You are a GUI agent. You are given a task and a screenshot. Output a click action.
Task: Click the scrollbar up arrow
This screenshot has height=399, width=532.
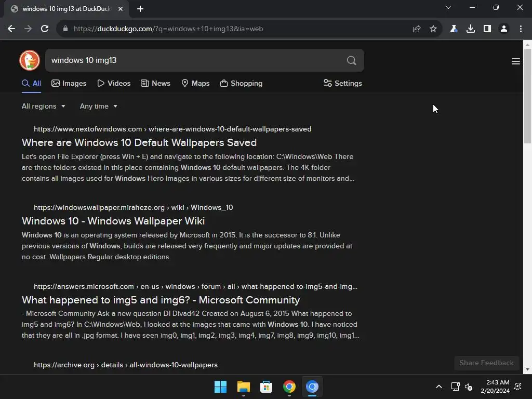pyautogui.click(x=528, y=44)
